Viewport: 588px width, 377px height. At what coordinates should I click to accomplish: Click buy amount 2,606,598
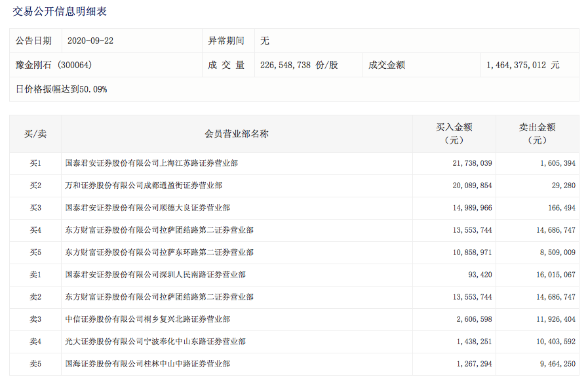click(x=475, y=319)
